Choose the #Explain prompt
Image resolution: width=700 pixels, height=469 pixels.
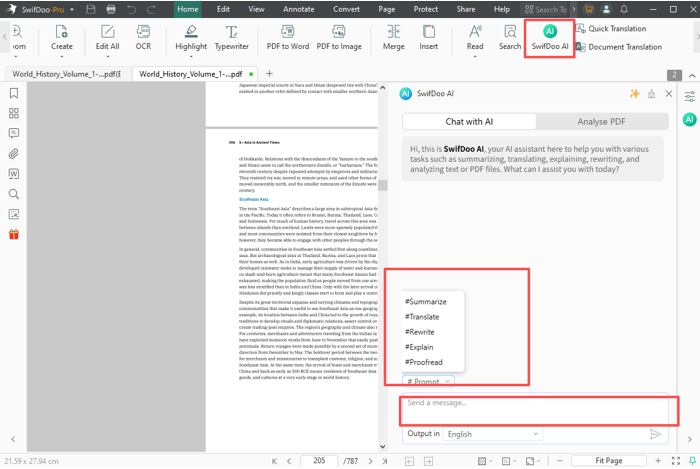click(x=419, y=347)
